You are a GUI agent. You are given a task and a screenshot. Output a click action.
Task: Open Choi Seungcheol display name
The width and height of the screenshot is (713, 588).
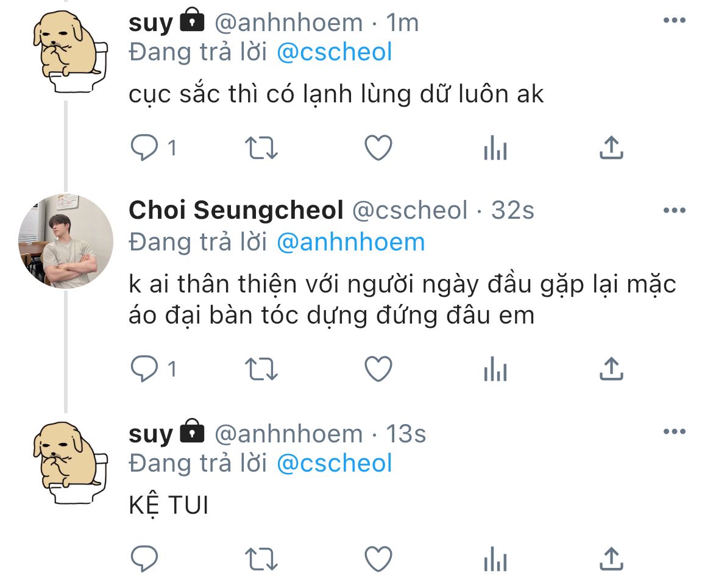pos(236,210)
